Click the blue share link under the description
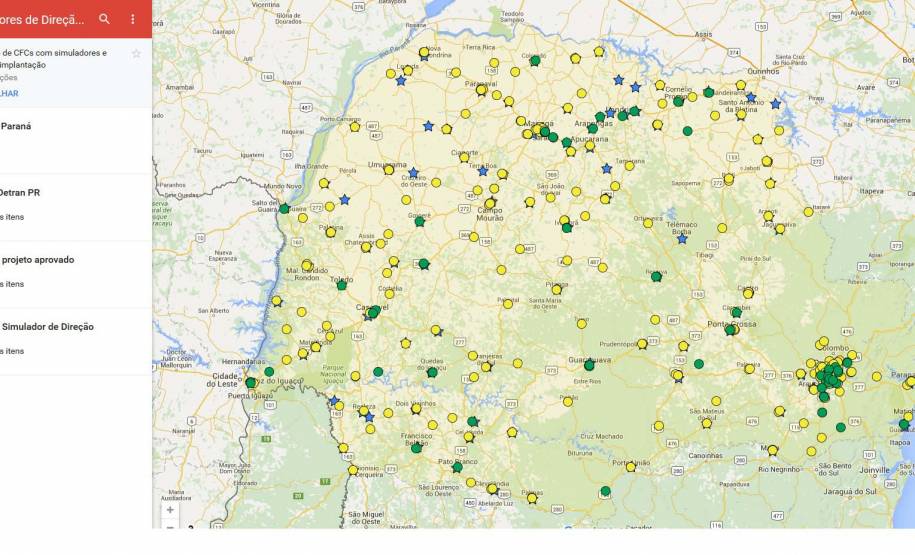The height and width of the screenshot is (555, 915). point(10,93)
